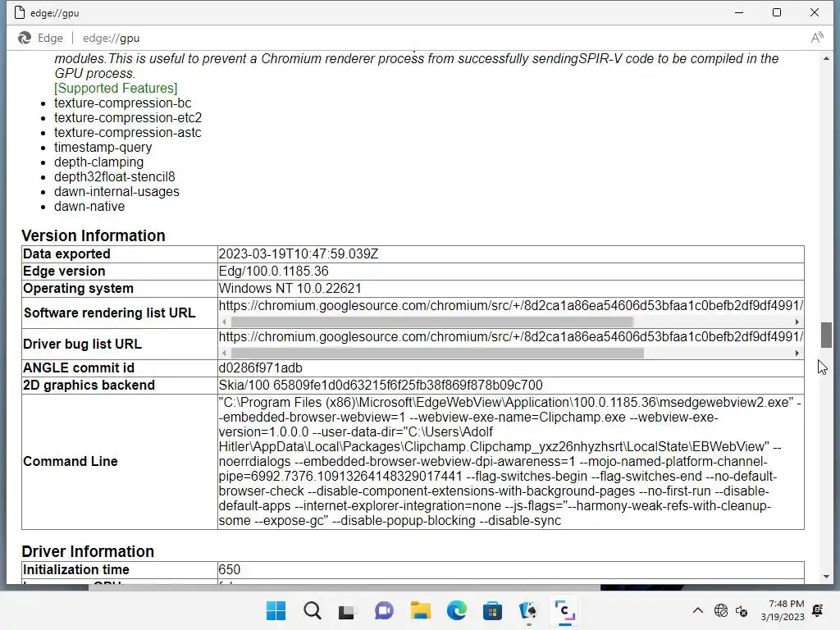Image resolution: width=840 pixels, height=630 pixels.
Task: Click the Edge version value Edg/100.0.1185.36
Action: pyautogui.click(x=274, y=271)
